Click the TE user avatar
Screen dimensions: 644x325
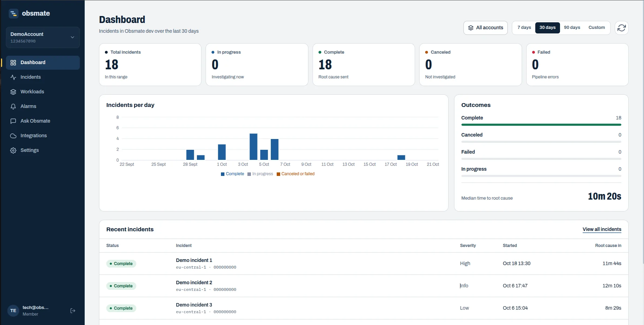click(13, 311)
